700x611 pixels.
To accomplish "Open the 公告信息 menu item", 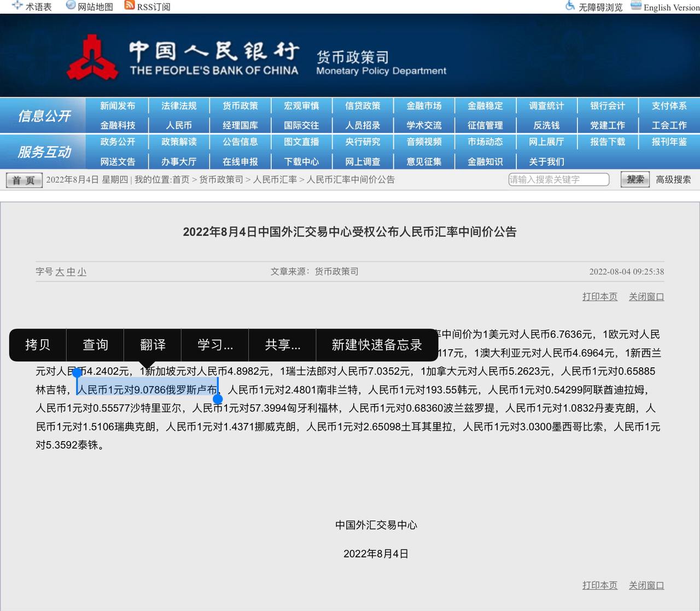I will tap(240, 142).
